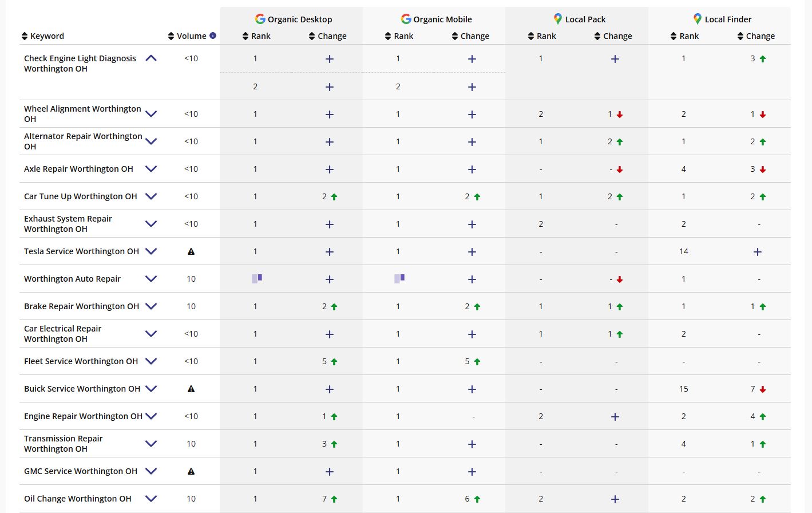Viewport: 812px width, 513px height.
Task: Click Worthington Auto Repair mobile rank icon
Action: (399, 278)
